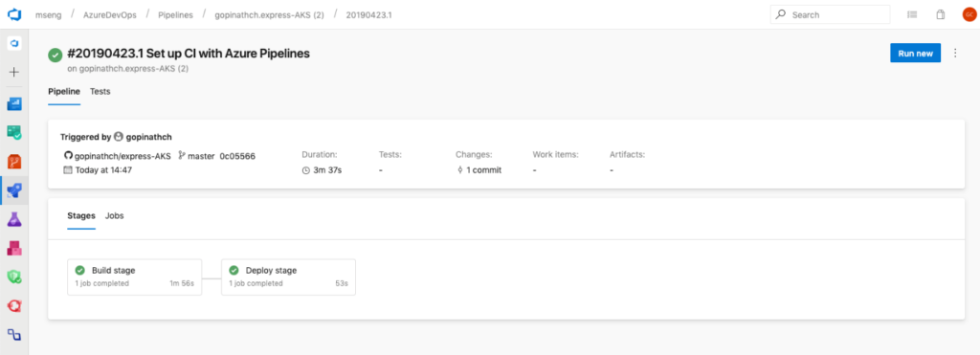Open the Repos sidebar icon
Viewport: 980px width, 355px height.
pos(14,162)
